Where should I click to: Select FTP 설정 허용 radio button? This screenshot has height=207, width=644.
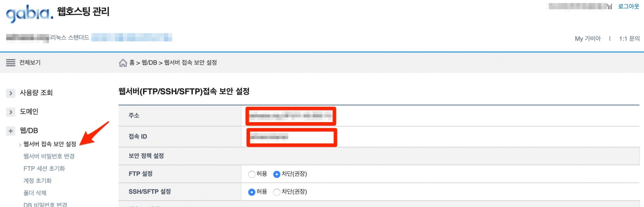click(252, 174)
